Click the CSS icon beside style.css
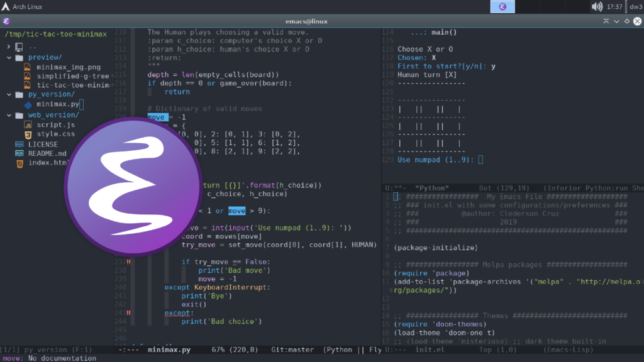Screen dimensions: 644x362 (x=28, y=134)
